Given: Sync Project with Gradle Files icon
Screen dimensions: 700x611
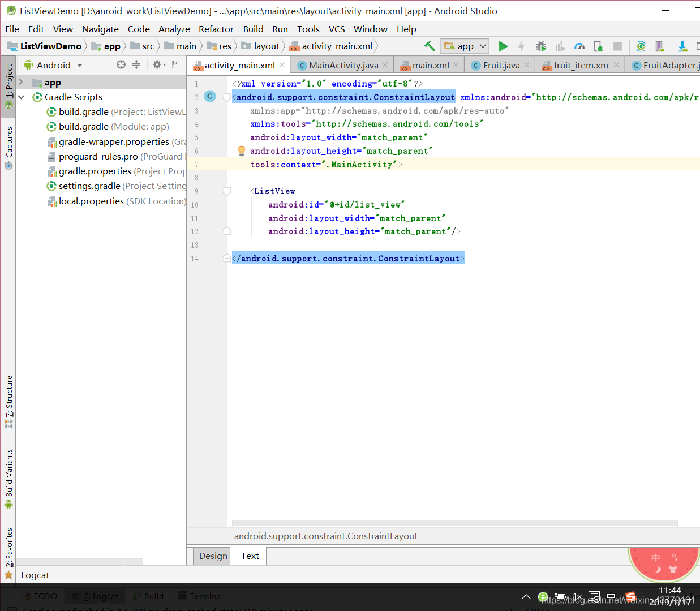Looking at the screenshot, I should point(641,46).
